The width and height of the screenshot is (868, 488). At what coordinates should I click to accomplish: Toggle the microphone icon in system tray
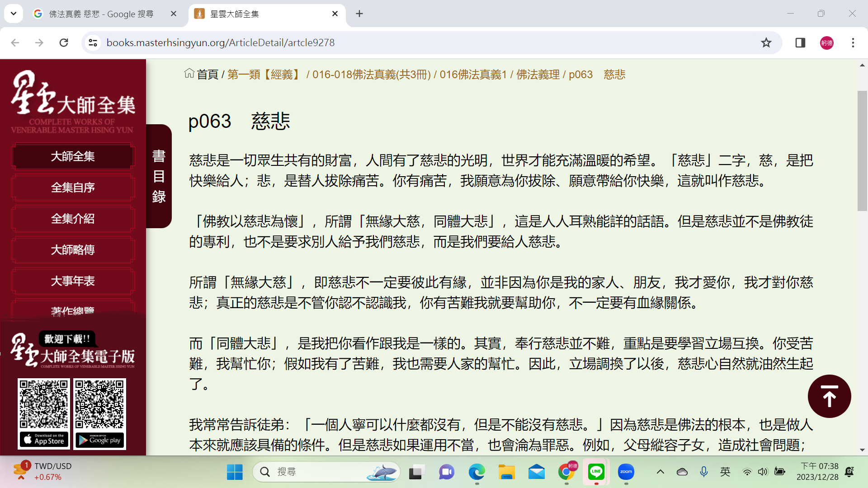pyautogui.click(x=703, y=472)
